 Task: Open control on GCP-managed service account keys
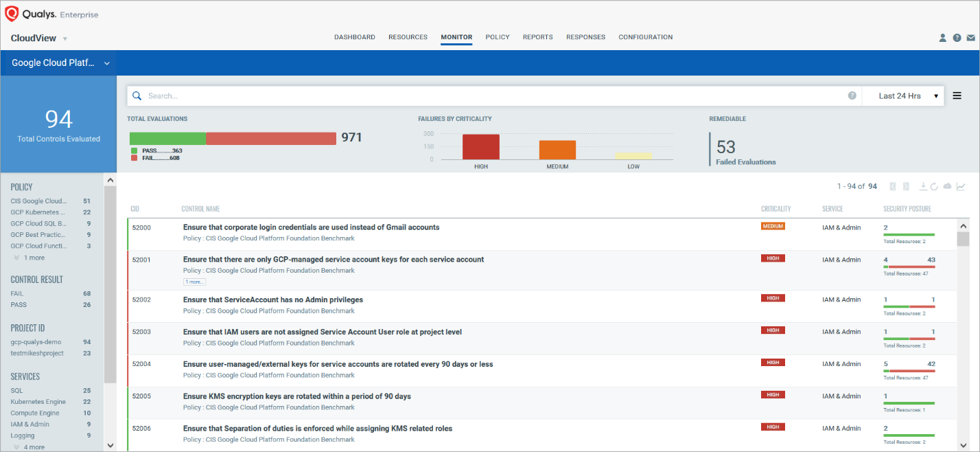coord(334,260)
